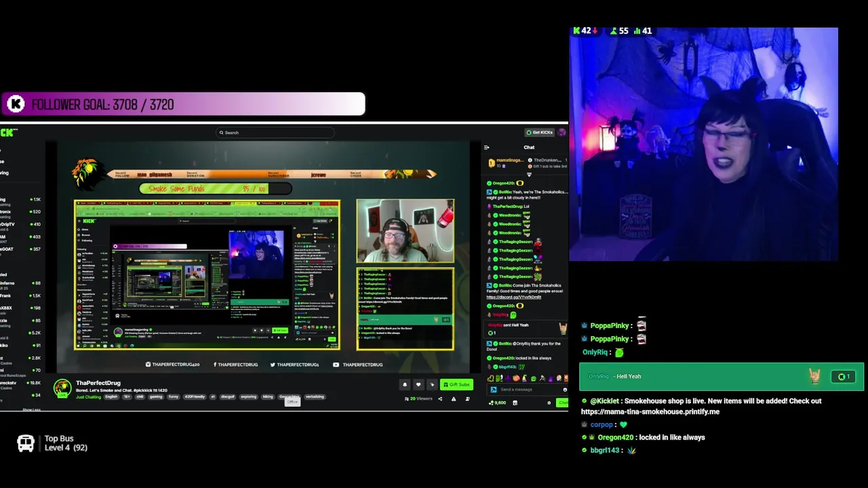Select the exploring tag
The width and height of the screenshot is (868, 488).
[248, 396]
